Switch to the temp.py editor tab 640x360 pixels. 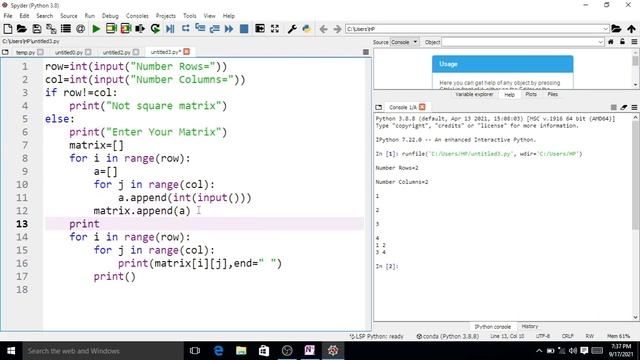[x=25, y=52]
